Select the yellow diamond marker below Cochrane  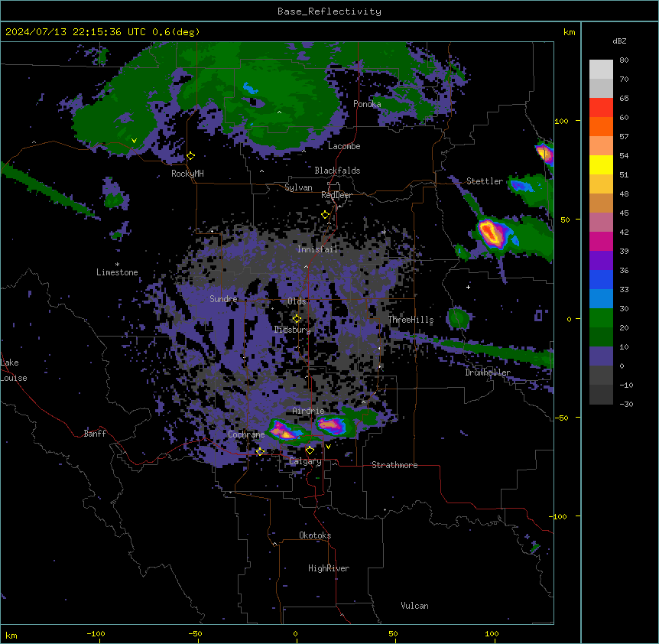point(260,451)
